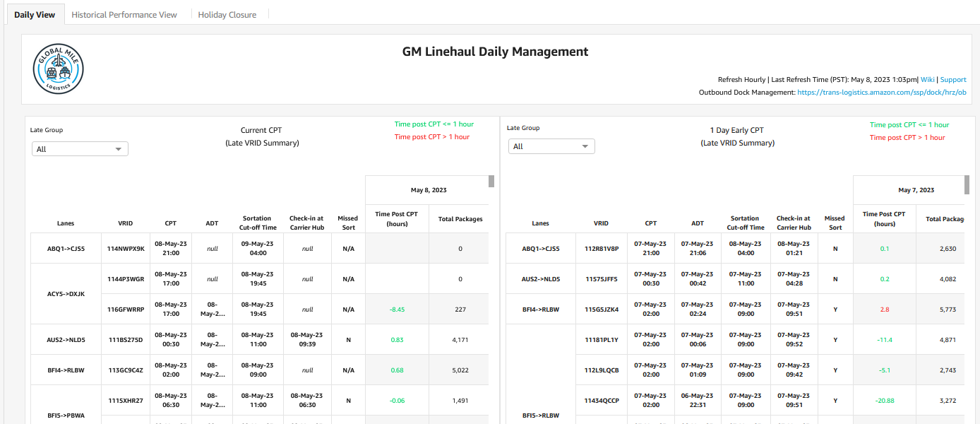Click the green -8.45 value for 116GFWRRP
Viewport: 980px width, 424px height.
pos(397,309)
